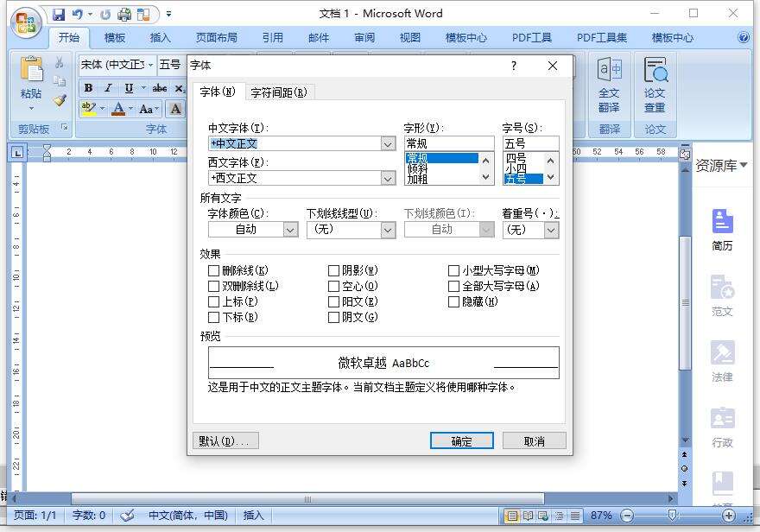Viewport: 760px width, 532px height.
Task: Open underline style dropdown arrow in ribbon
Action: point(143,88)
